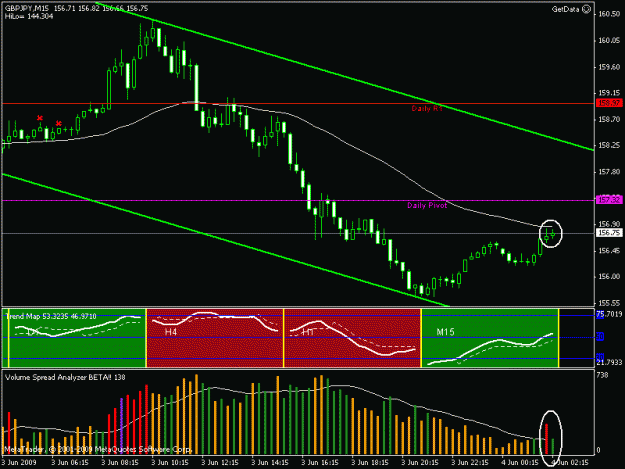
Task: Click the GetData expert advisor label
Action: tap(565, 9)
